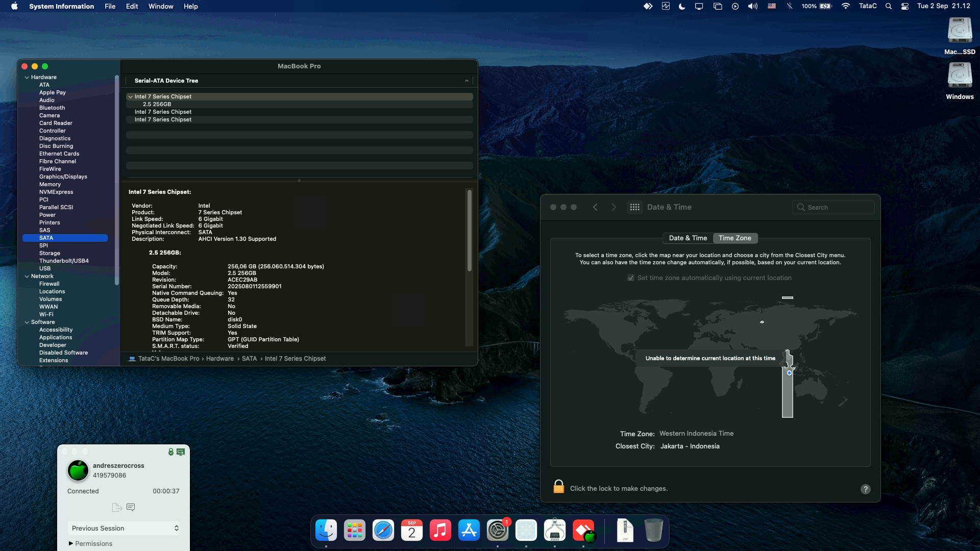Select Graphics/Displays in the sidebar
This screenshot has width=980, height=551.
click(63, 177)
